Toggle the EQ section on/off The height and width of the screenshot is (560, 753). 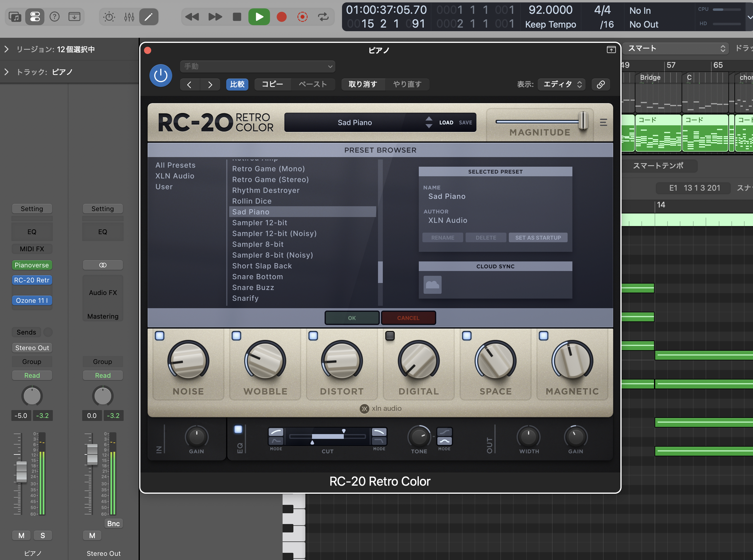[x=238, y=429]
